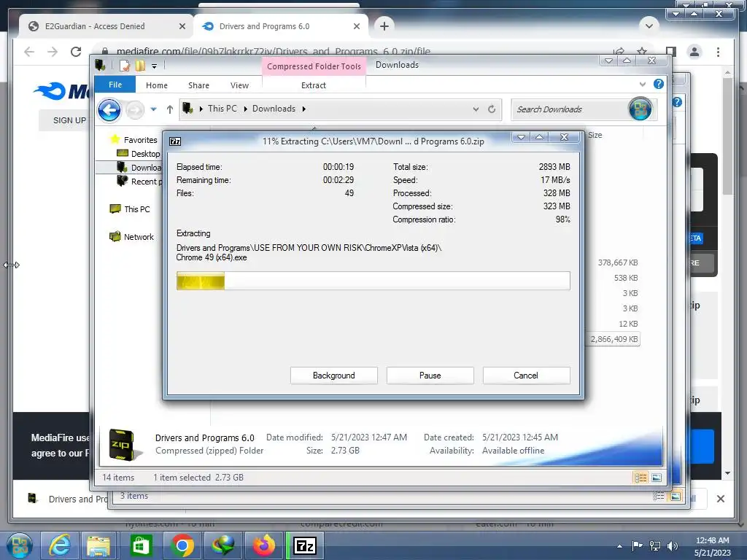Switch Downloads window to details view

pyautogui.click(x=640, y=478)
